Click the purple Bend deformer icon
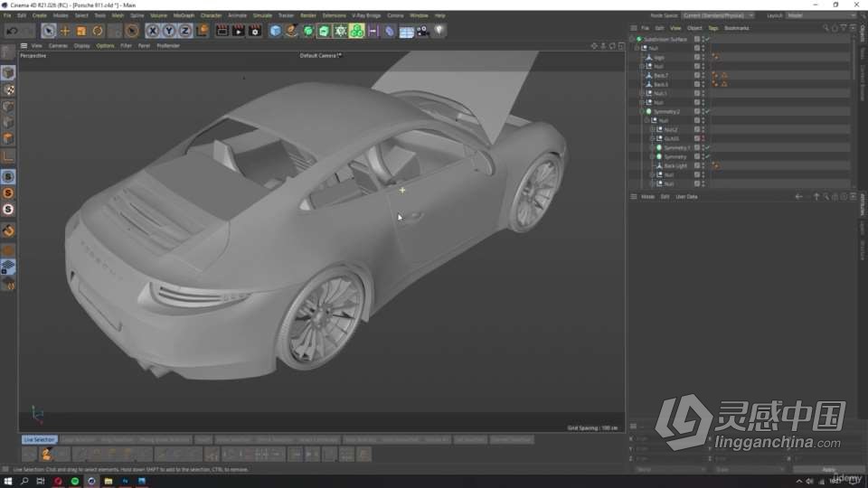Screen dimensions: 868x488 click(390, 31)
